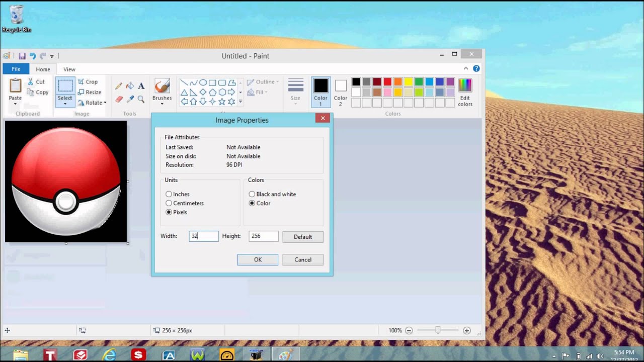The width and height of the screenshot is (644, 362).
Task: Click the Cut command
Action: [36, 81]
